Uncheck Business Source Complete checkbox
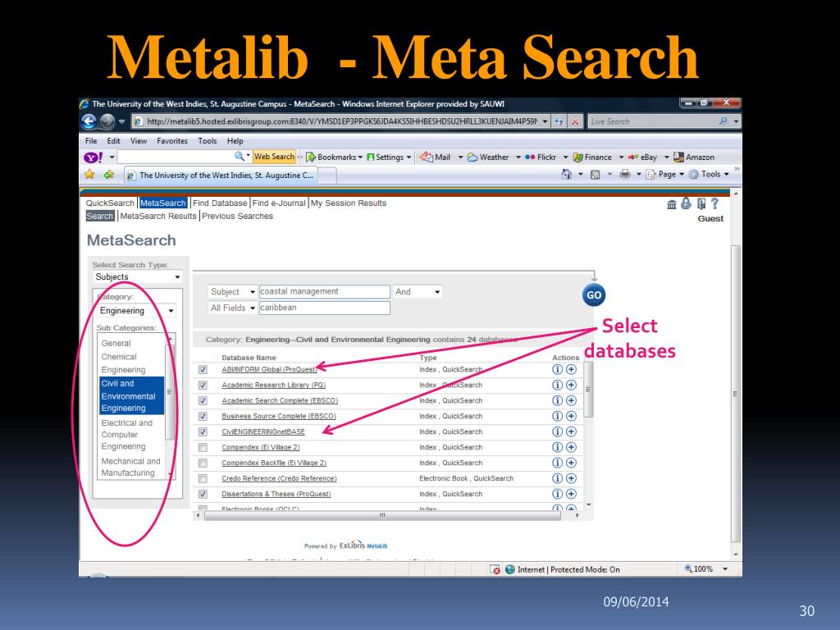The width and height of the screenshot is (840, 630). (x=203, y=416)
